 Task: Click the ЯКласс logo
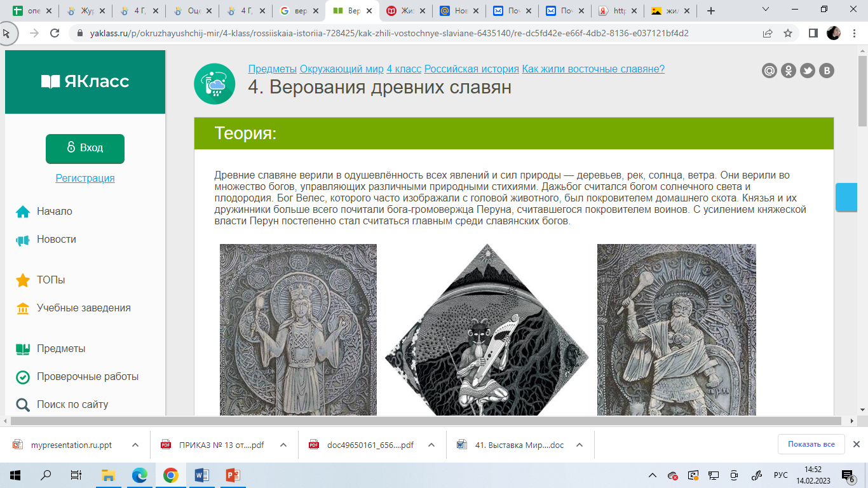click(x=85, y=81)
